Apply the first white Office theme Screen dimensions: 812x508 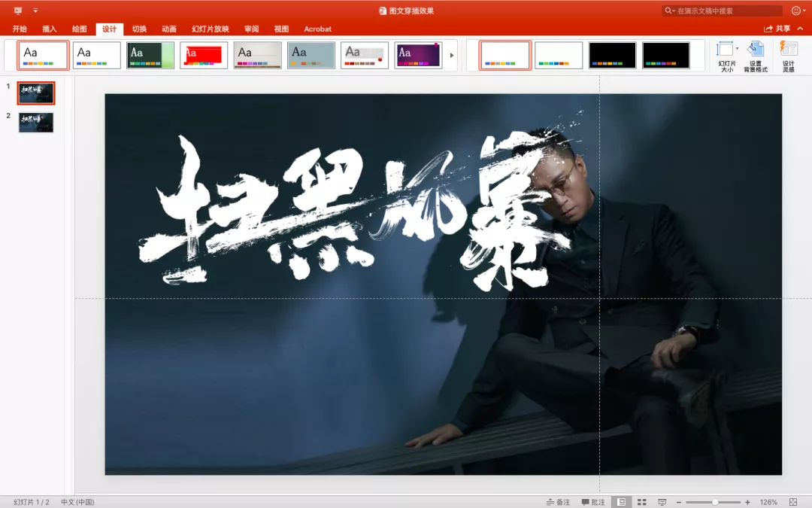[x=43, y=55]
